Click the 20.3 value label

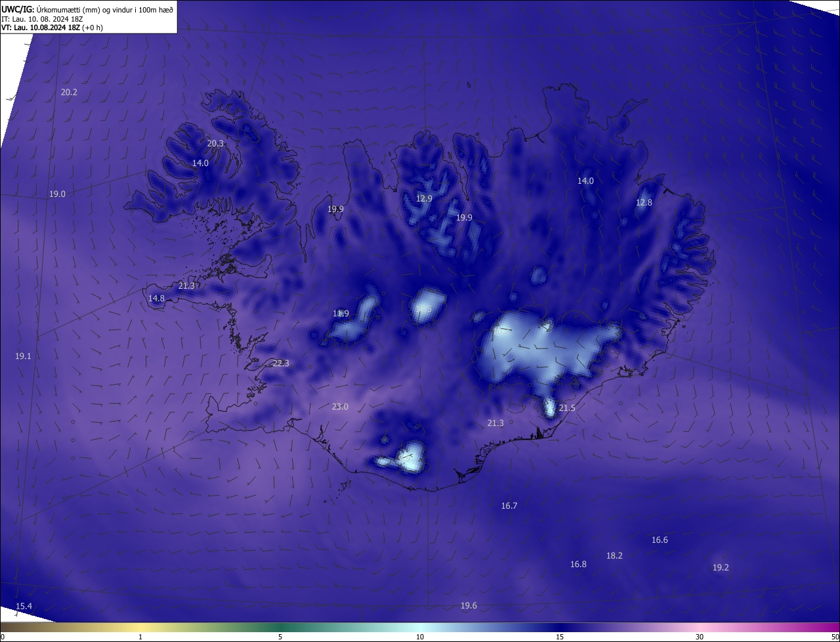point(215,143)
